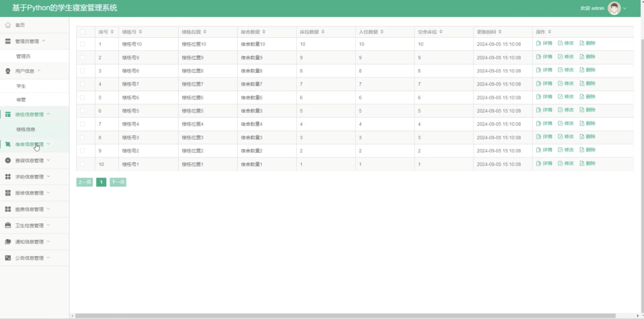Click 删除 for 楼栋号4 row
This screenshot has height=319, width=644.
[587, 123]
